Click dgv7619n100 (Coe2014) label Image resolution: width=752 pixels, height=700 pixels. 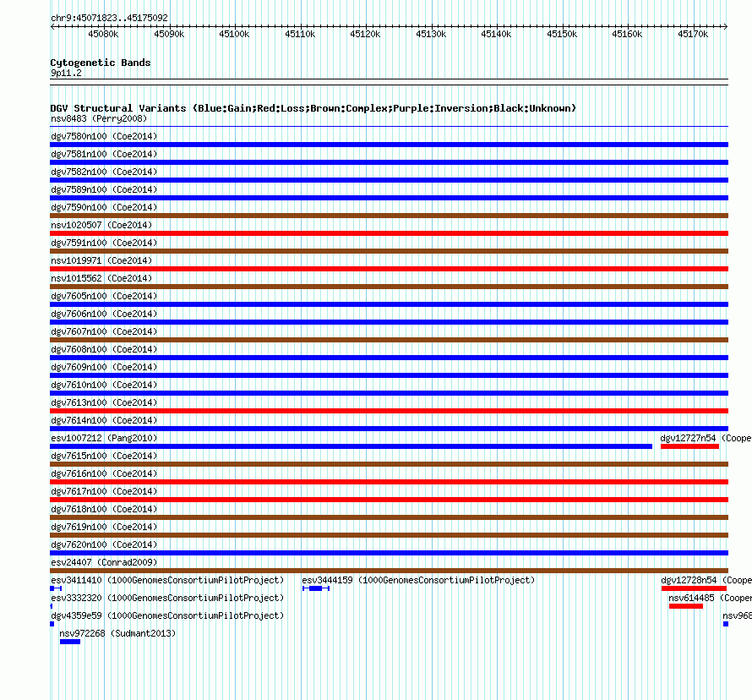point(104,527)
